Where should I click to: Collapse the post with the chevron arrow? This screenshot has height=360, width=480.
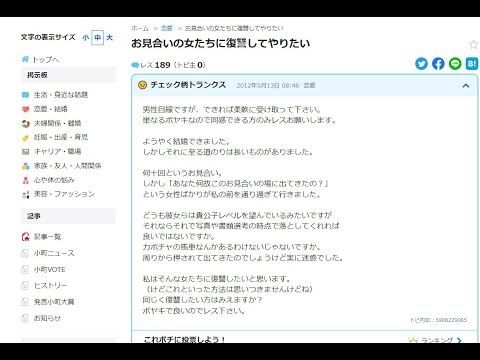pos(466,86)
